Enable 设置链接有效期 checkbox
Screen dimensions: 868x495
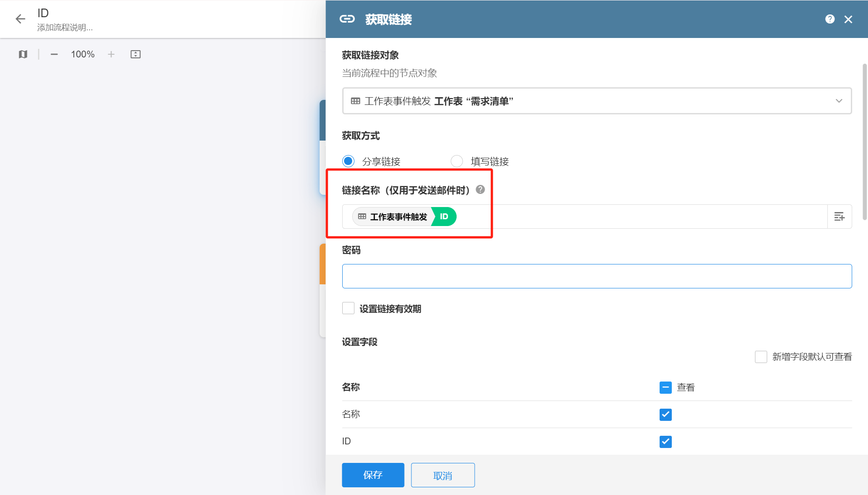pos(348,308)
